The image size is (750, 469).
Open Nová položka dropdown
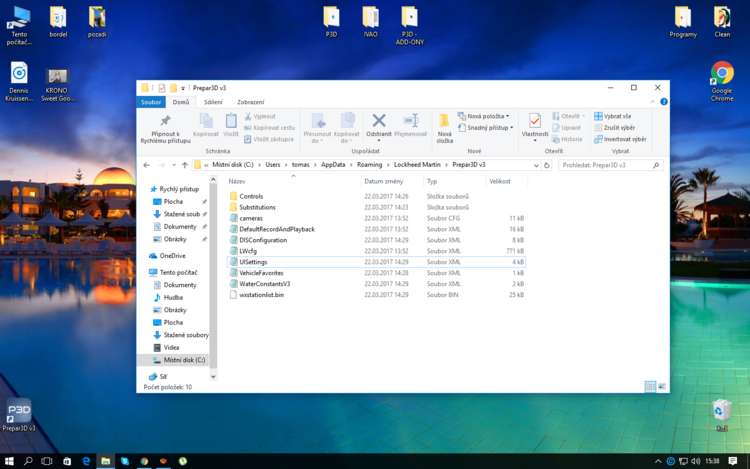point(484,116)
